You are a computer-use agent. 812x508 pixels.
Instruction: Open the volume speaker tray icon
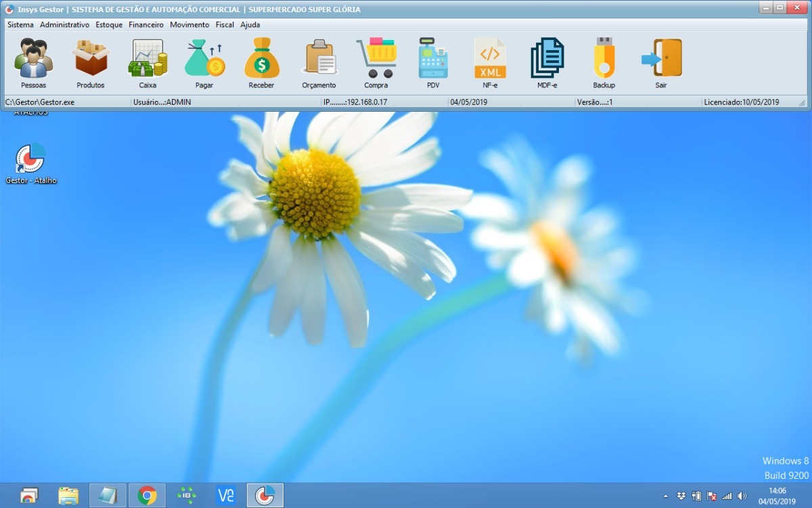click(742, 496)
